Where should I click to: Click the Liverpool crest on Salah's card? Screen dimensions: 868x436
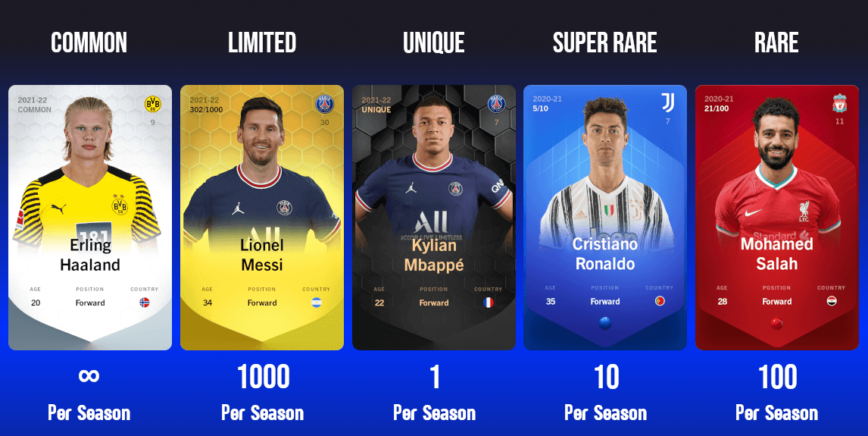pyautogui.click(x=840, y=103)
